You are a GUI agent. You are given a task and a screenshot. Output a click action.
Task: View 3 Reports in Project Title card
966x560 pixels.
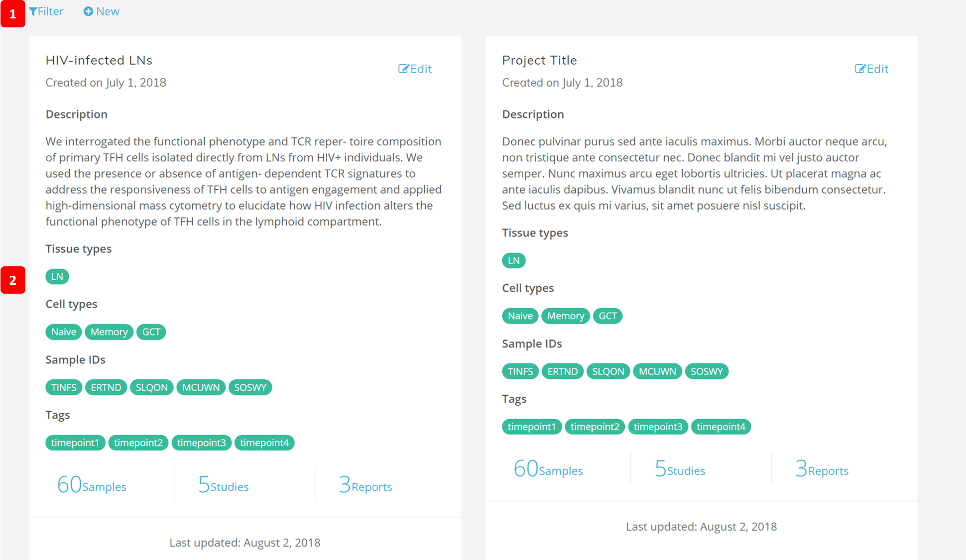pos(822,469)
